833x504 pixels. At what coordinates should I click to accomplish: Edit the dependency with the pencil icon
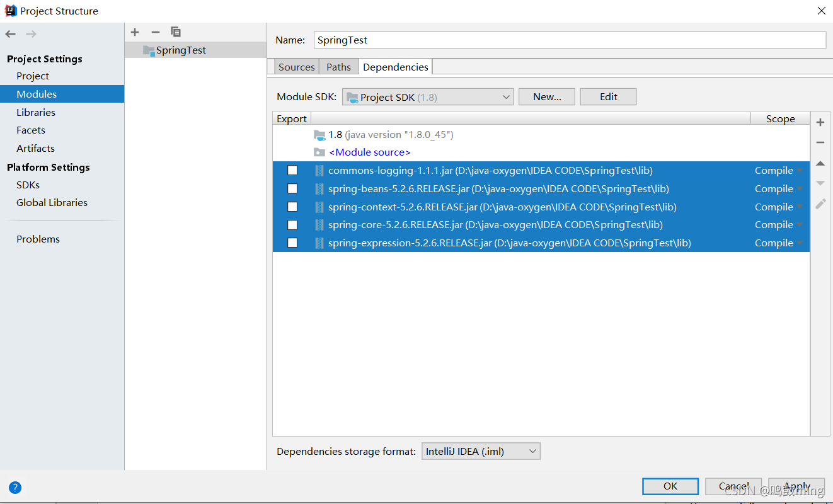[820, 204]
